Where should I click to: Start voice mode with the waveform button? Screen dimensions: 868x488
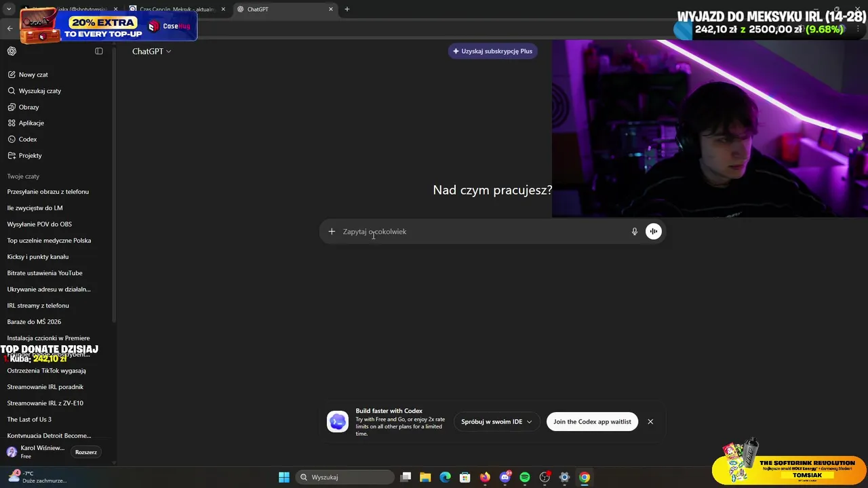653,231
